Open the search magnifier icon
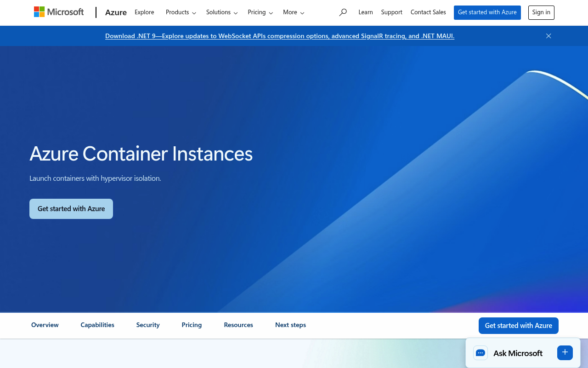 pyautogui.click(x=343, y=12)
